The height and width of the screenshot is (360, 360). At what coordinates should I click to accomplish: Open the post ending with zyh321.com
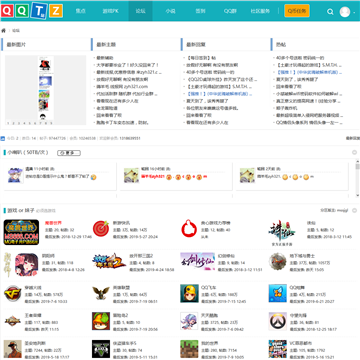122,87
